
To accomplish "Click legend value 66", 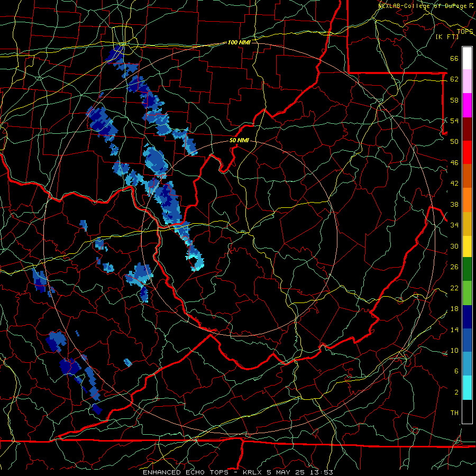I will point(454,58).
